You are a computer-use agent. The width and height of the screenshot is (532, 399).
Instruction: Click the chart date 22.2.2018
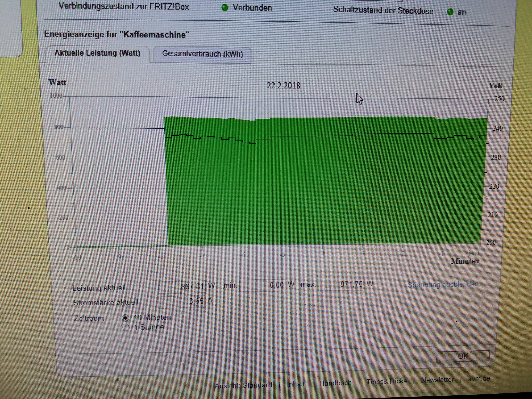[x=283, y=85]
